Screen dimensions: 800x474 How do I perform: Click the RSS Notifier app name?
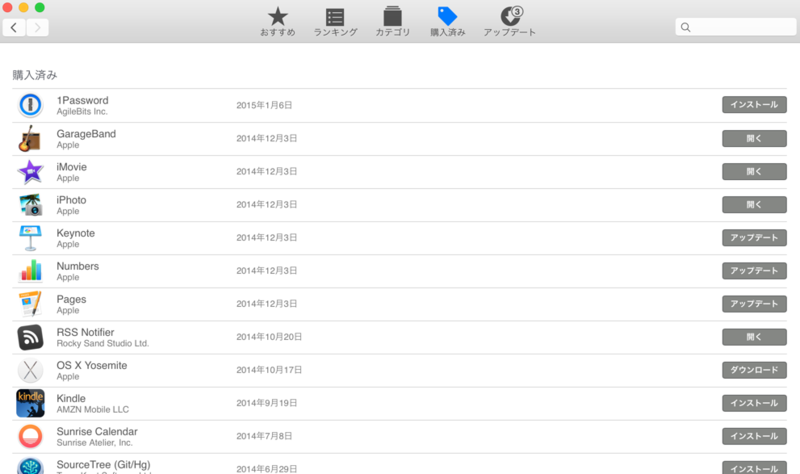click(x=85, y=332)
